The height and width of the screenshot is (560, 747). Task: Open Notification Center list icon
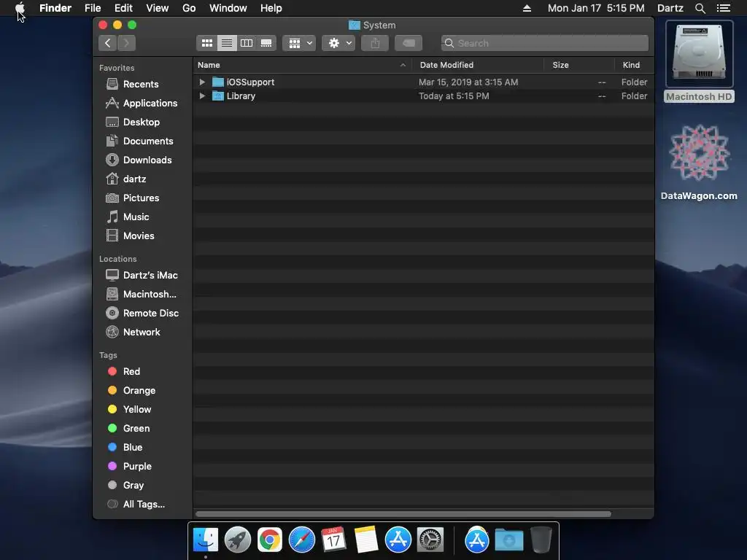click(724, 8)
